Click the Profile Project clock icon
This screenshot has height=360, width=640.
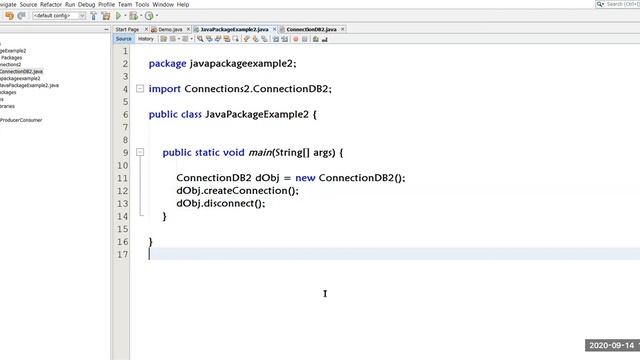(149, 16)
